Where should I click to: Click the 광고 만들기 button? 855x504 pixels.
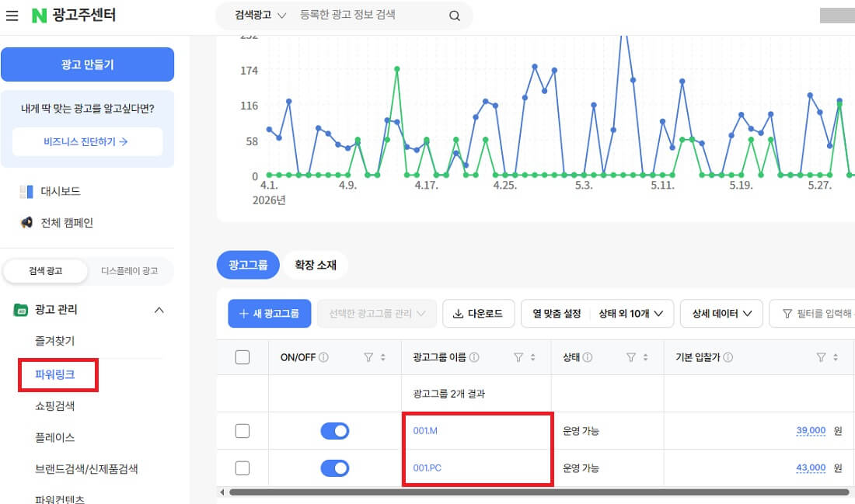point(87,64)
